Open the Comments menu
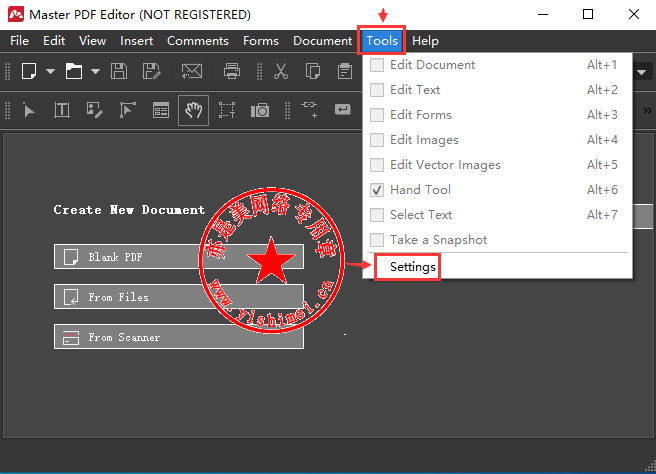The image size is (656, 474). (197, 41)
